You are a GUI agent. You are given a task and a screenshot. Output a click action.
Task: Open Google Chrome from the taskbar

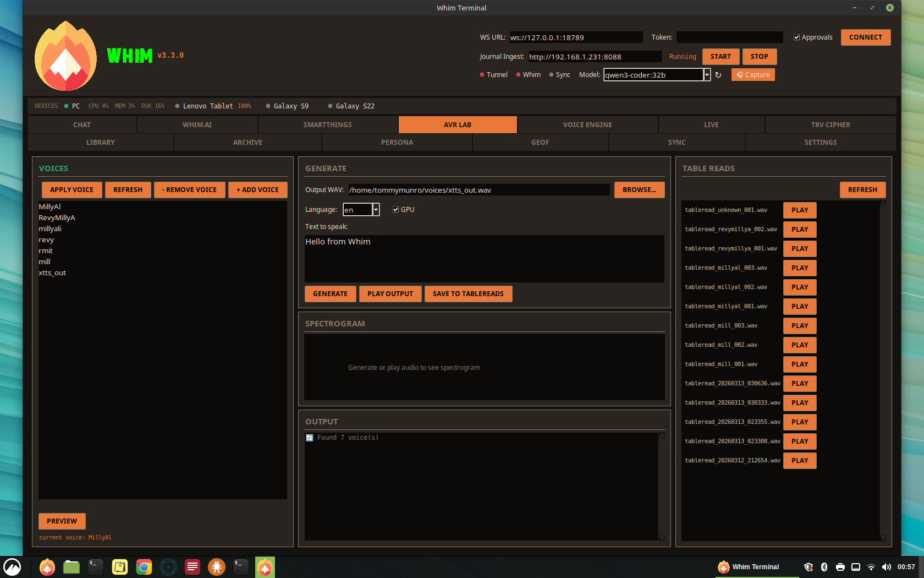pos(144,566)
